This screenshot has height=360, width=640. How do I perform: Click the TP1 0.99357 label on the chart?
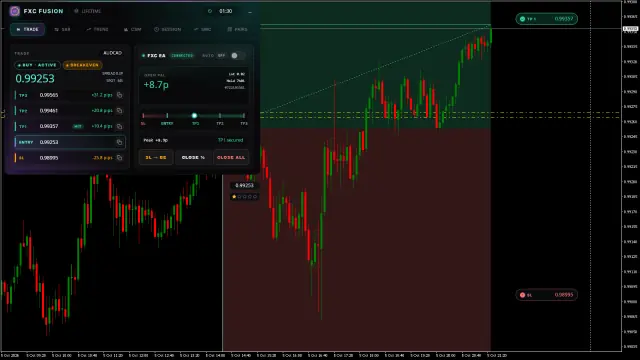pos(547,19)
